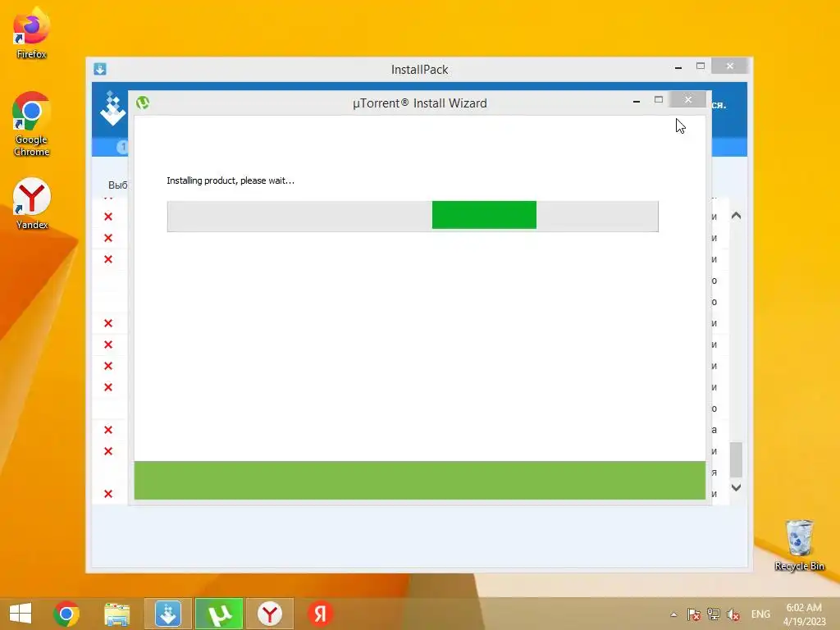Open the network status tray icon
The image size is (840, 630).
pos(714,614)
